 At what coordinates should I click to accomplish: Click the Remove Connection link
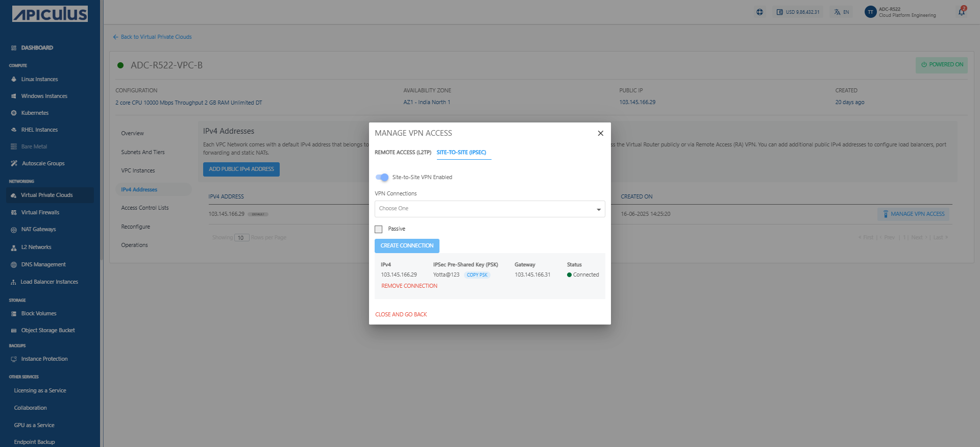pyautogui.click(x=409, y=286)
